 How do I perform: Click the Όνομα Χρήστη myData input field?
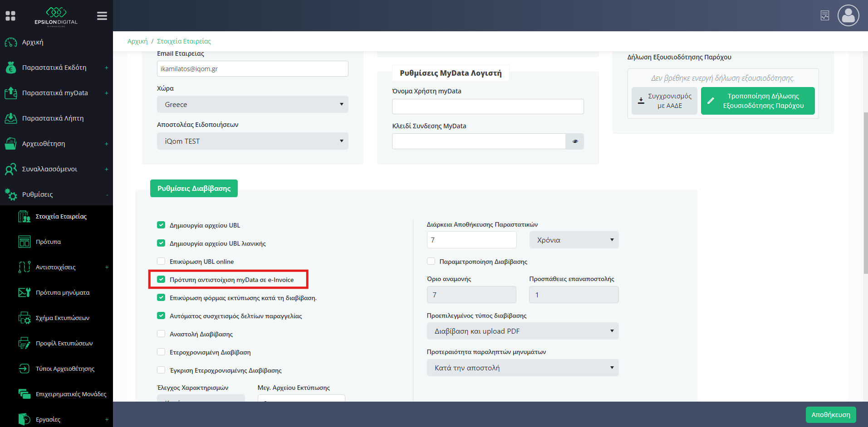click(487, 107)
